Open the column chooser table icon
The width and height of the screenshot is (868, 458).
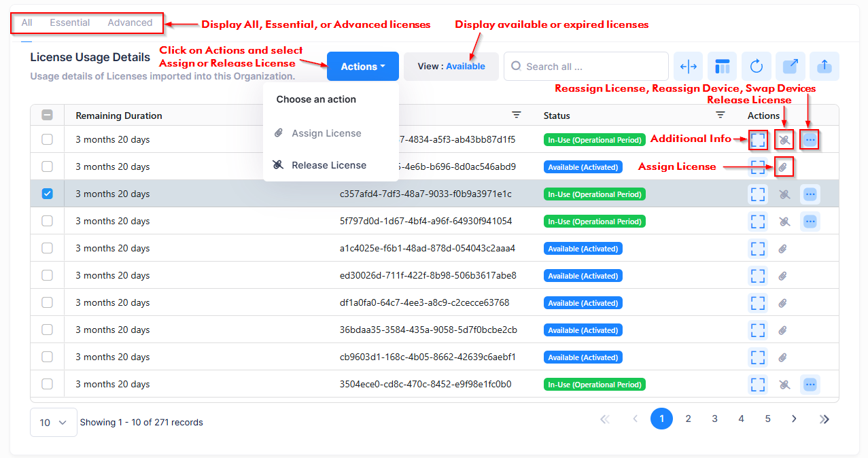722,67
